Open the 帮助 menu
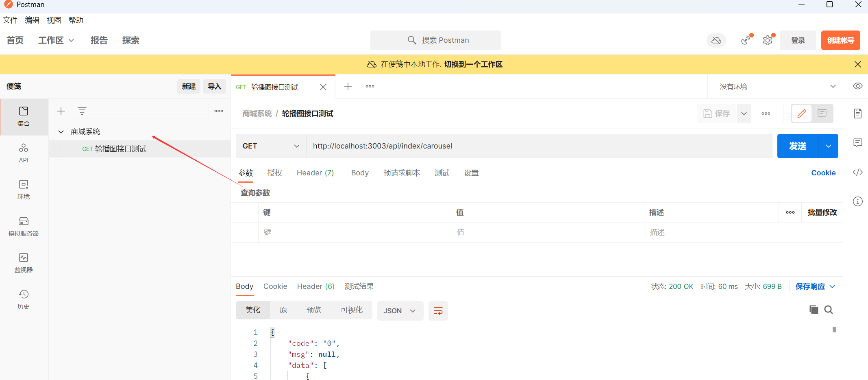Image resolution: width=868 pixels, height=380 pixels. (x=76, y=20)
